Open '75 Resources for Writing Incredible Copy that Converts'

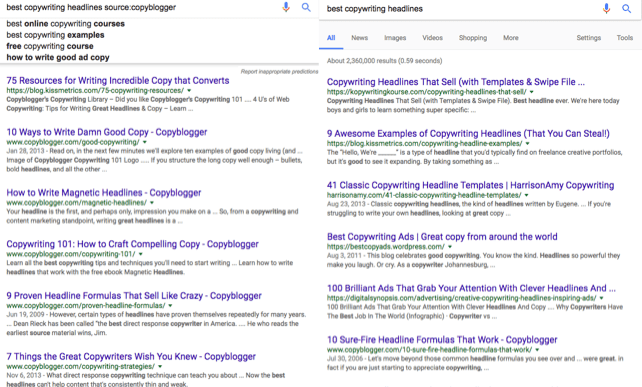[x=118, y=80]
